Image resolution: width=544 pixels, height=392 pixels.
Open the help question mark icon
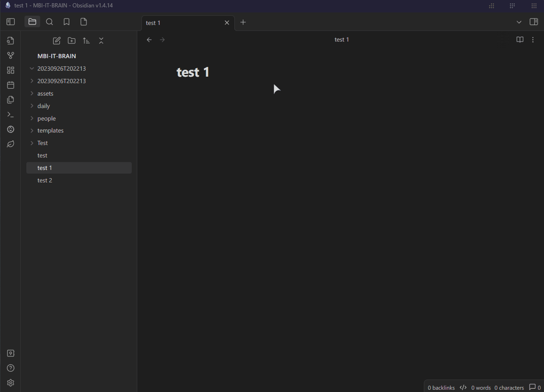coord(11,368)
